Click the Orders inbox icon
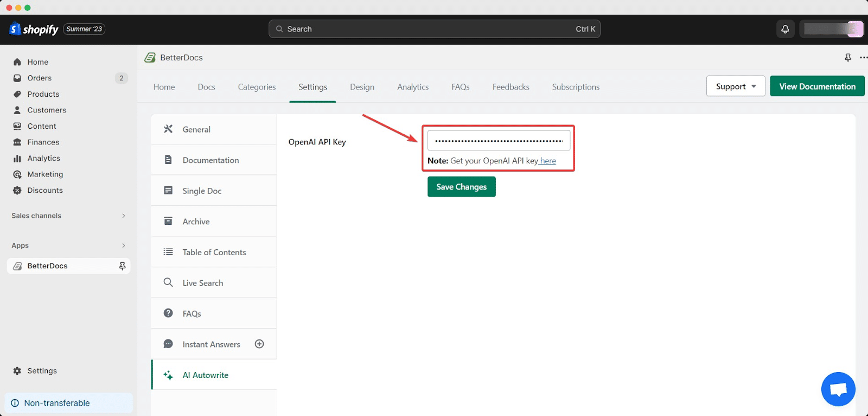Screen dimensions: 868x416 [x=17, y=78]
